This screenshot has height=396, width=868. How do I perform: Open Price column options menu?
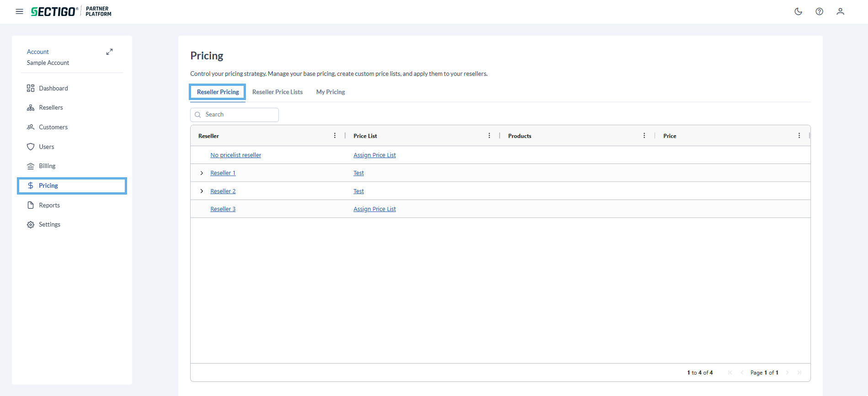click(799, 136)
